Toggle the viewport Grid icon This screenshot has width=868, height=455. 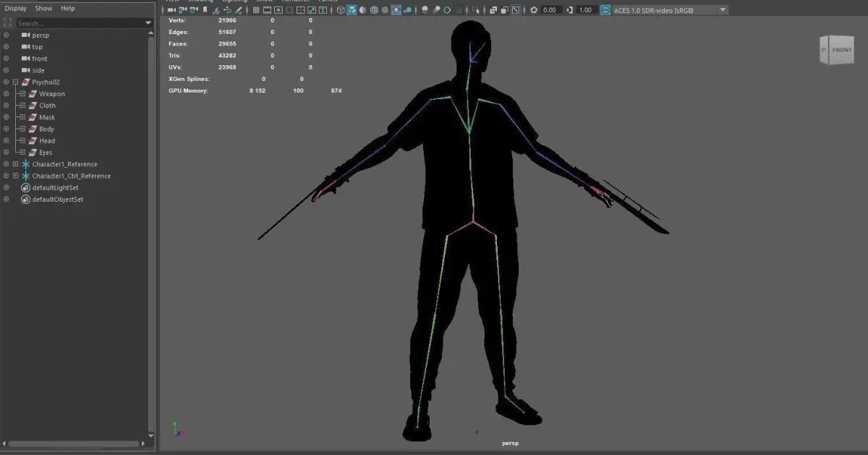(x=256, y=10)
